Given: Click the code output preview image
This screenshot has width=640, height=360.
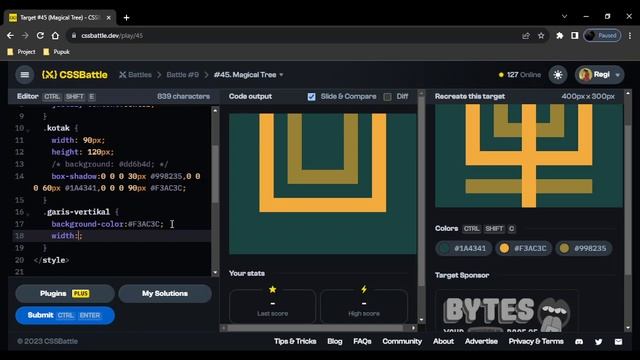Looking at the screenshot, I should tap(322, 183).
